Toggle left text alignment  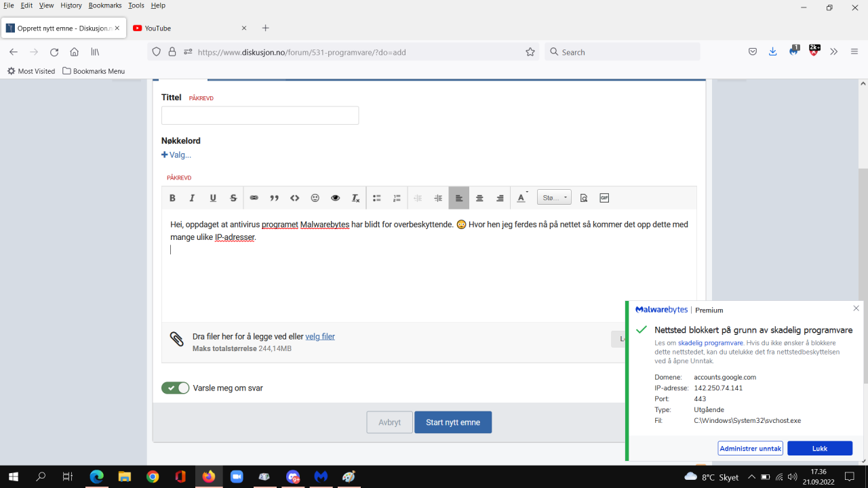(x=459, y=198)
